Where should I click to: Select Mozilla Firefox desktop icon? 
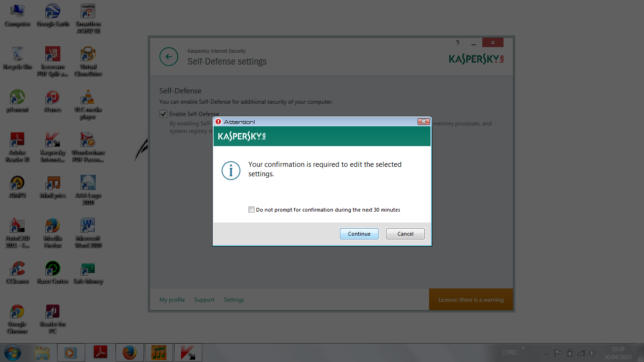[53, 233]
